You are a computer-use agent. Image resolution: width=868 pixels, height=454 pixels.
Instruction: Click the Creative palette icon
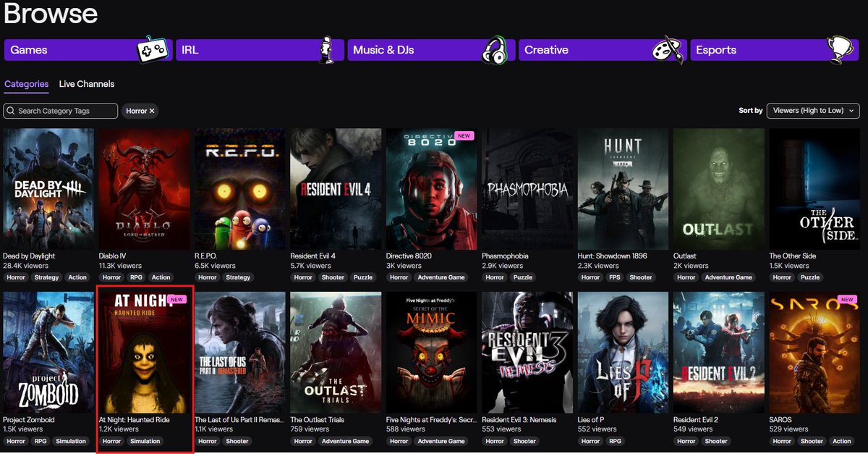667,50
